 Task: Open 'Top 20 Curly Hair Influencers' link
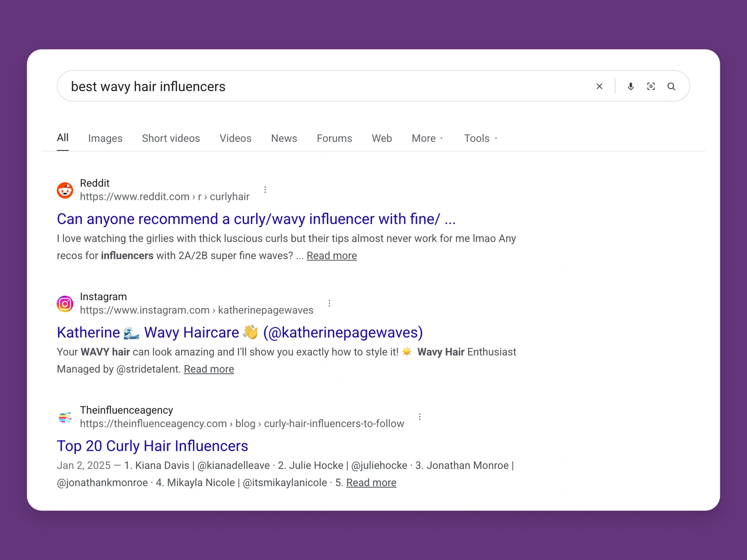point(152,446)
